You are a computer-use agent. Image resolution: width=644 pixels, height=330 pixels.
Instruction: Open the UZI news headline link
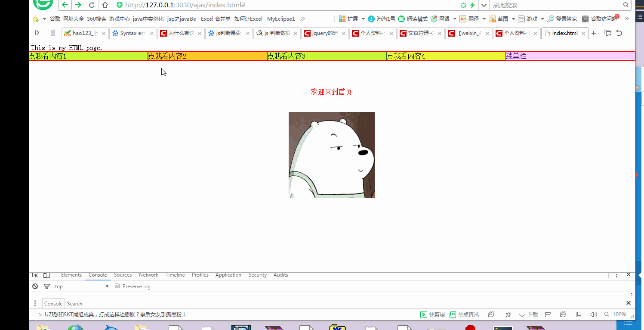[115, 314]
